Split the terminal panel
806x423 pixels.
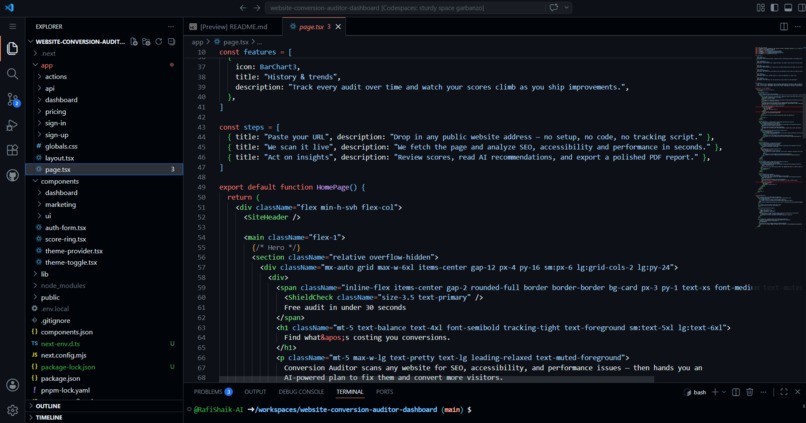(x=736, y=392)
